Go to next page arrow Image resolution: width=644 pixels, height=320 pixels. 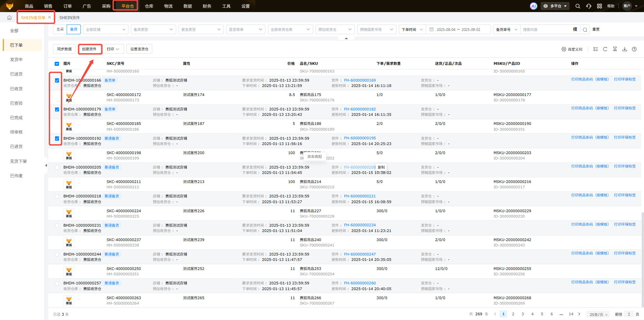point(579,314)
